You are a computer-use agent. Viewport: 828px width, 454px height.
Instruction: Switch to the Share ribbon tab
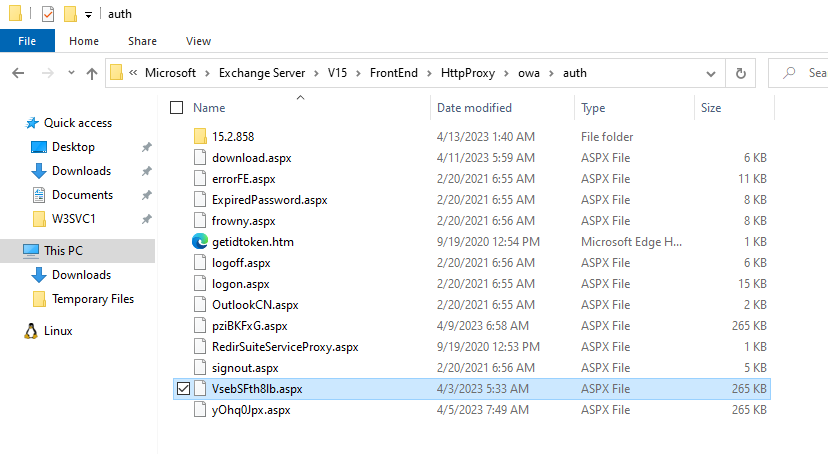point(142,41)
